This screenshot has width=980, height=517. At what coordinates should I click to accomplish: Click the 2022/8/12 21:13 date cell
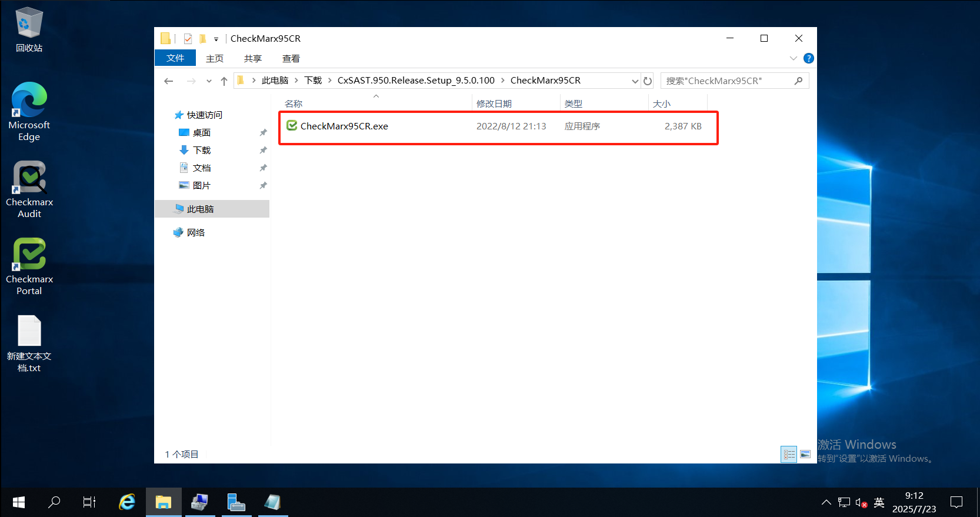point(511,126)
